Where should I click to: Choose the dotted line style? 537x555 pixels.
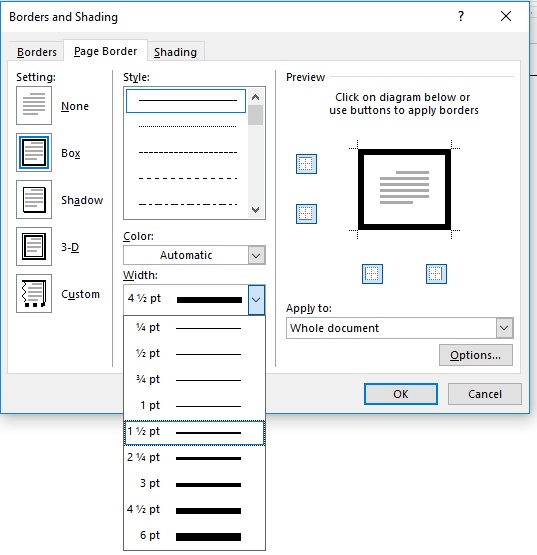coord(187,126)
